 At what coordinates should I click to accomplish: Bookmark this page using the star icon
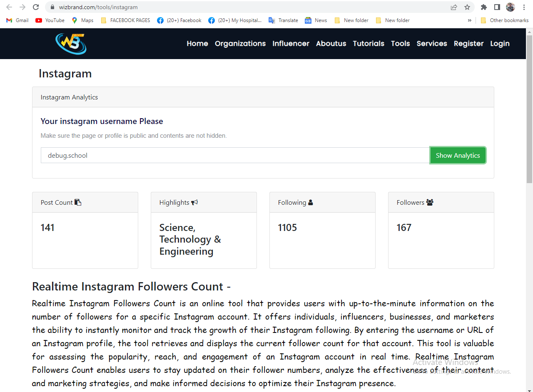[467, 7]
